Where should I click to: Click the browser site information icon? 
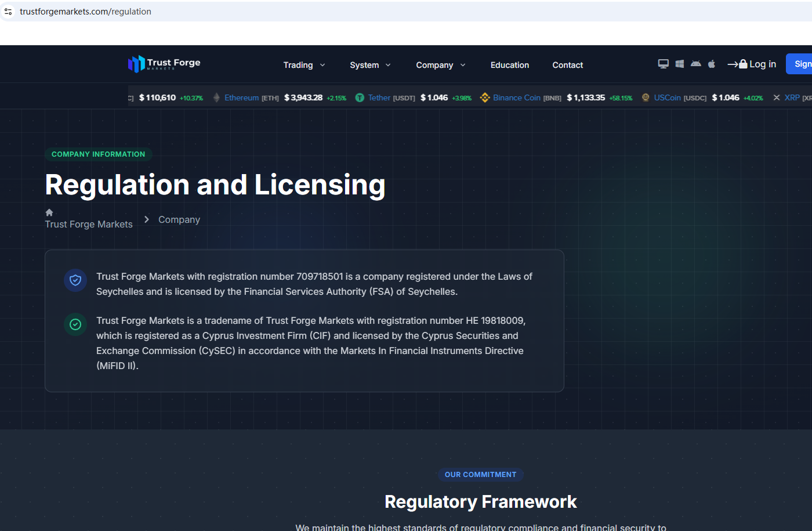(8, 12)
